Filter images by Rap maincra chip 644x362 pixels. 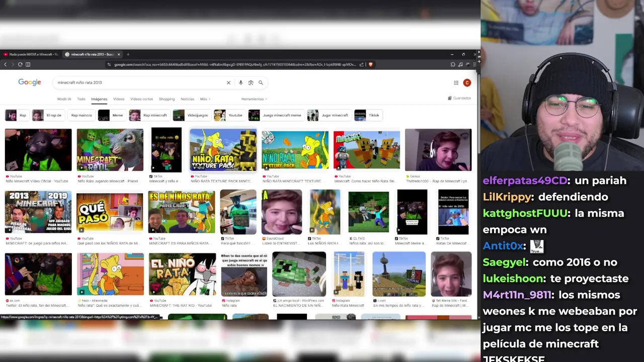point(81,115)
